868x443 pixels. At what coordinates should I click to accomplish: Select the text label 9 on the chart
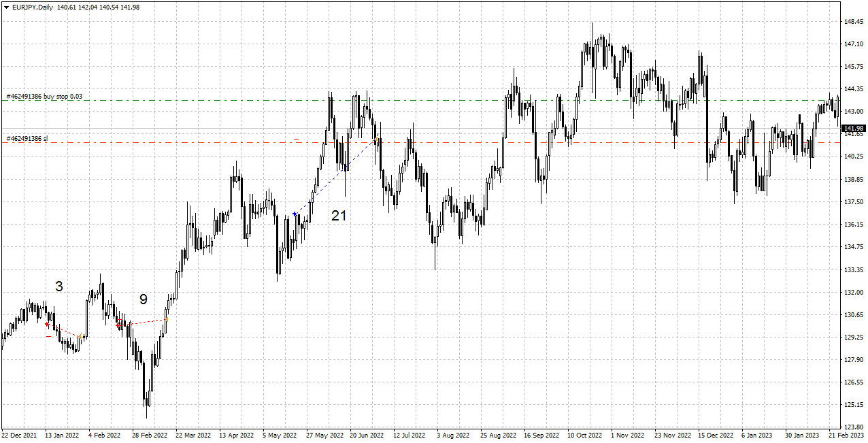tap(144, 299)
